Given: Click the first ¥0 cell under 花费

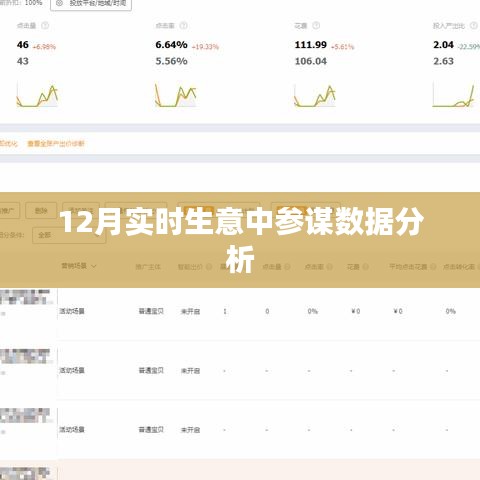Looking at the screenshot, I should click(356, 311).
